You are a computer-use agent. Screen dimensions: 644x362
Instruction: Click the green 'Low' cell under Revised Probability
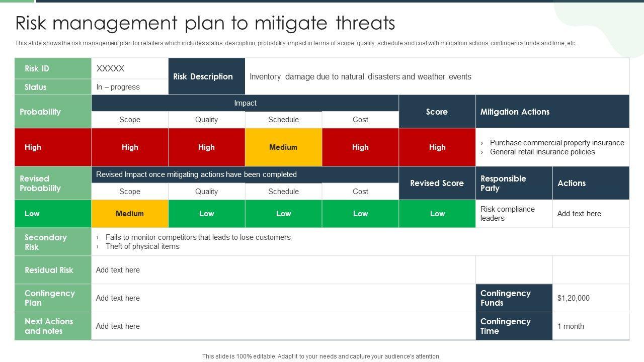pyautogui.click(x=53, y=214)
